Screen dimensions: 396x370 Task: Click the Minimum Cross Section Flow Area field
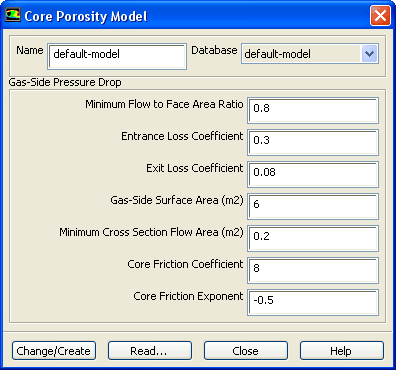[313, 238]
